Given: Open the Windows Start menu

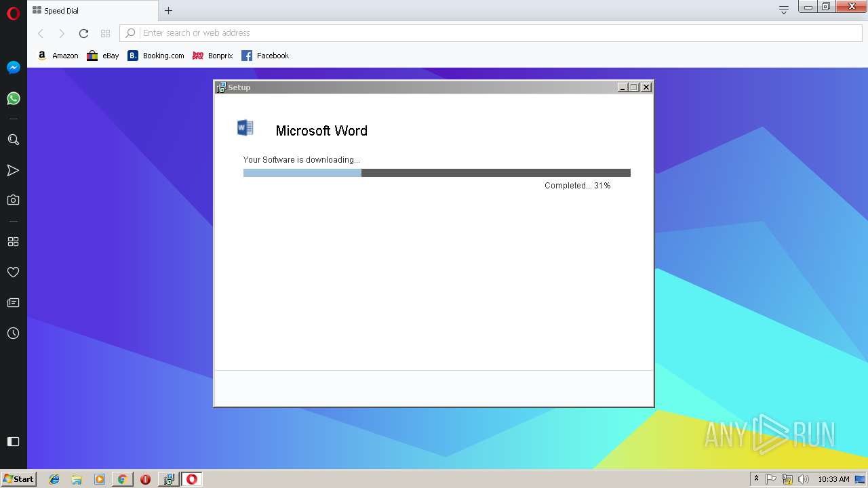Looking at the screenshot, I should pos(18,479).
